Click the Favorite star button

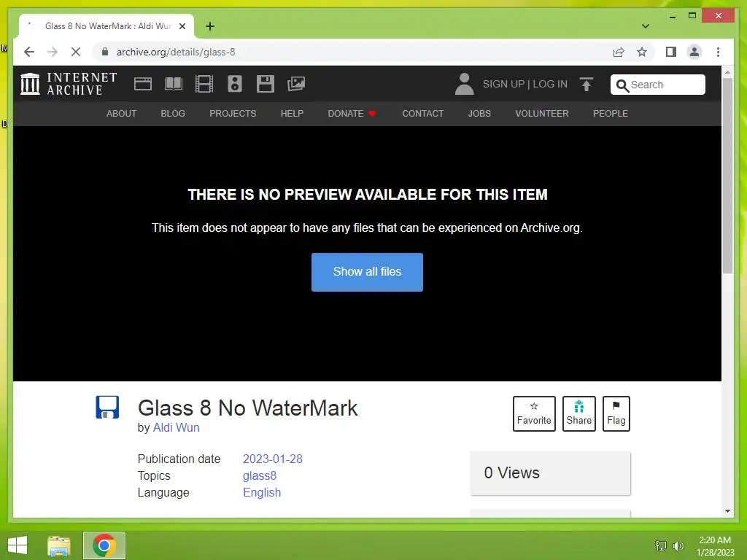[534, 413]
